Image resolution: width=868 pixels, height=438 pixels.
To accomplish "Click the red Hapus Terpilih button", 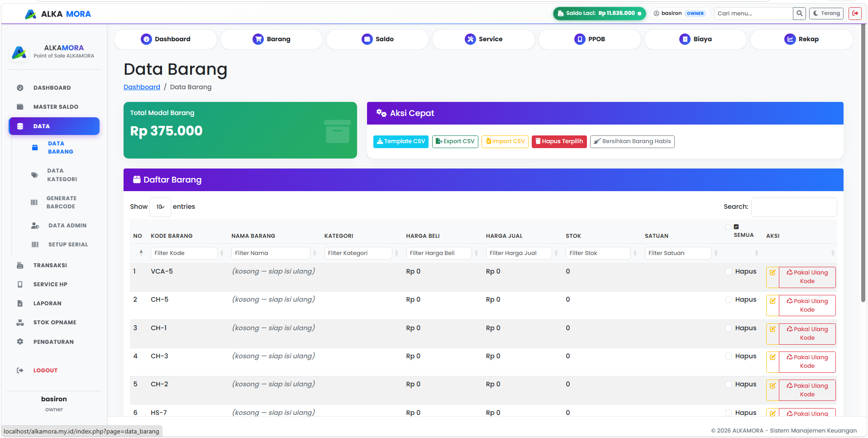I will tap(559, 141).
